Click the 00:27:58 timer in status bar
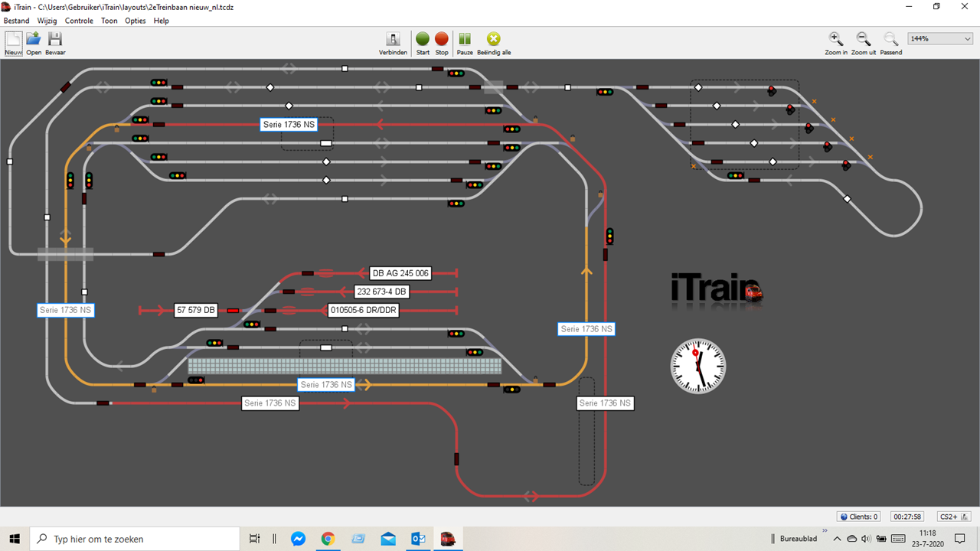The image size is (980, 551). click(x=908, y=517)
